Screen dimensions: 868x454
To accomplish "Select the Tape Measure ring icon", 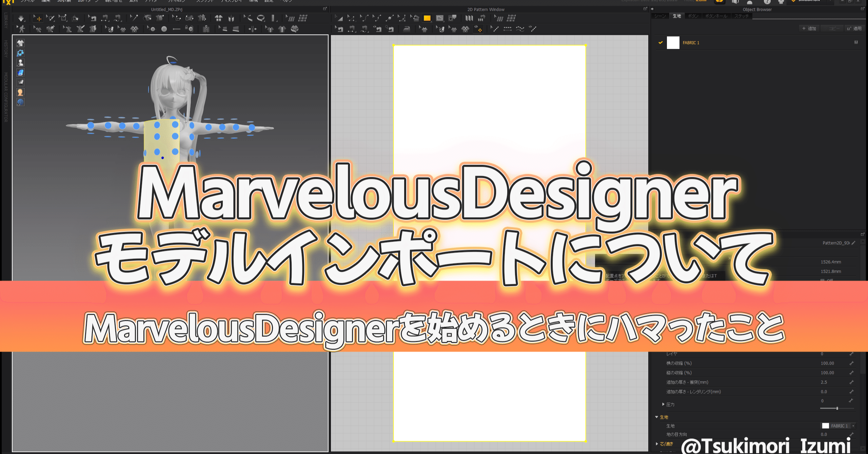I will 261,18.
